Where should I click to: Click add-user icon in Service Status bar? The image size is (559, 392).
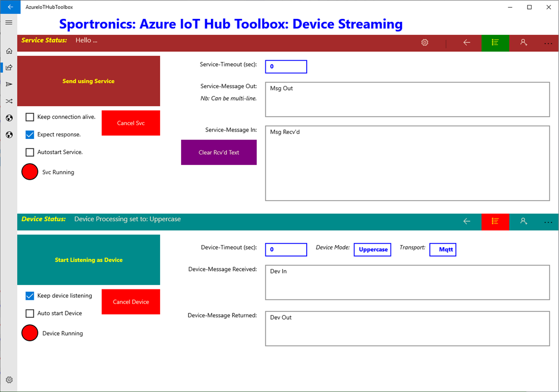pyautogui.click(x=524, y=42)
